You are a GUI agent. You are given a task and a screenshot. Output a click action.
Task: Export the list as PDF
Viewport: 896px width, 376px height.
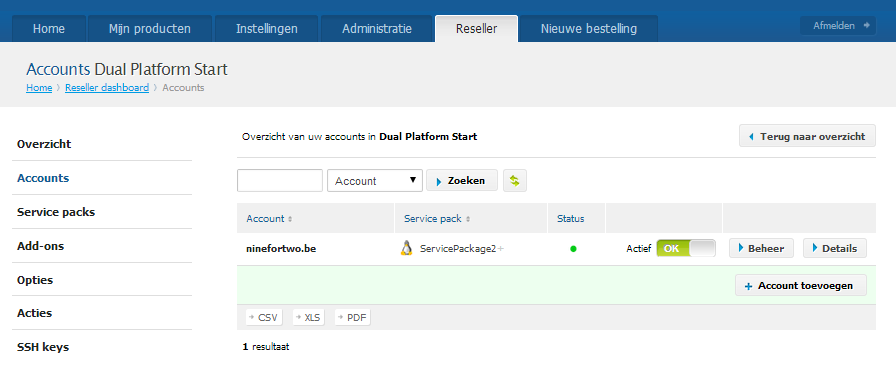(353, 318)
